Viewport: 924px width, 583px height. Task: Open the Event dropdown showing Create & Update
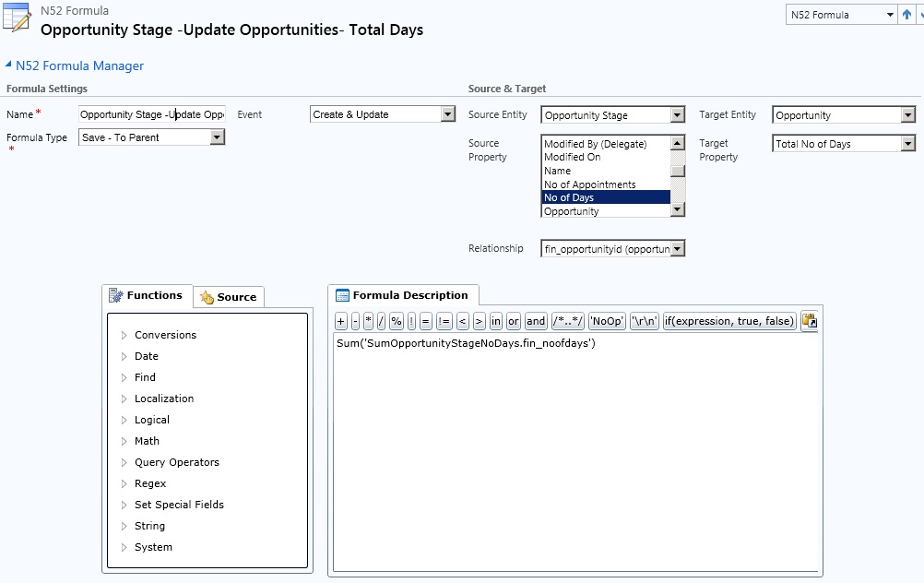[x=448, y=114]
